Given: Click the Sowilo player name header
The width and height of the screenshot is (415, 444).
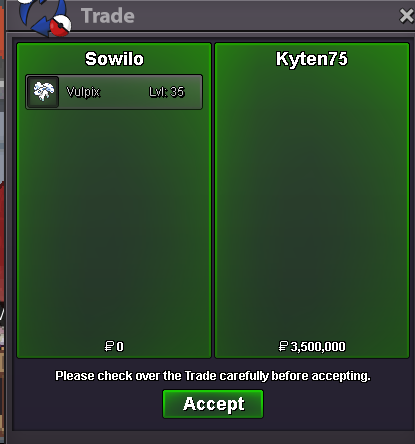Looking at the screenshot, I should (x=114, y=59).
